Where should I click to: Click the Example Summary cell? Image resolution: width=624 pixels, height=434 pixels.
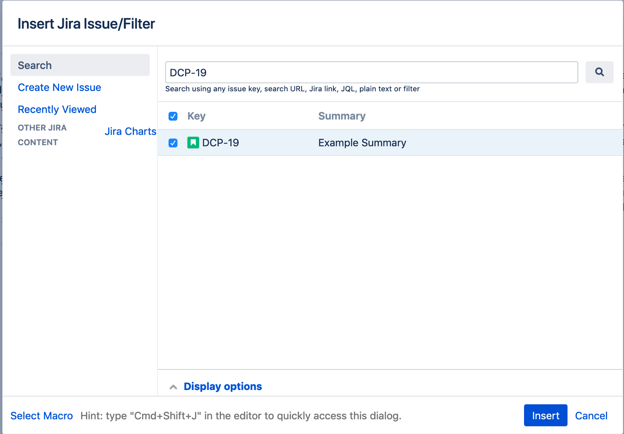(x=362, y=143)
